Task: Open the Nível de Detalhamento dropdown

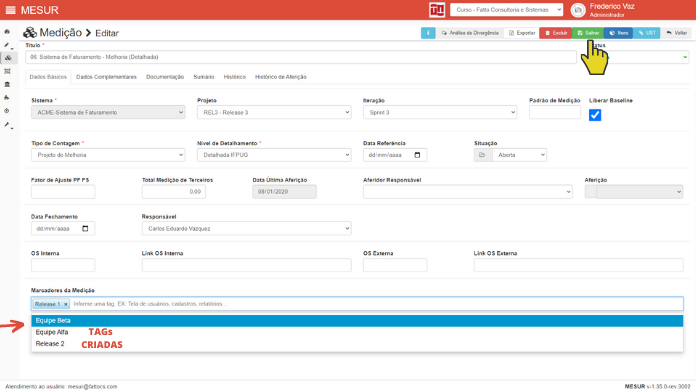Action: 274,155
